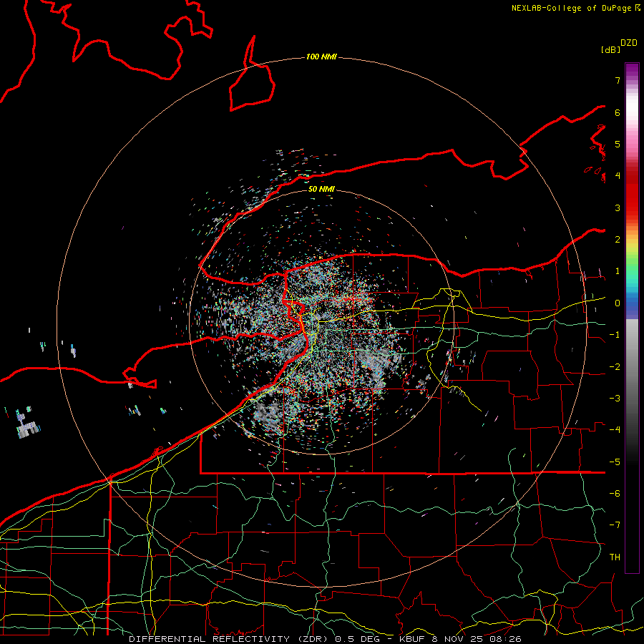Click the 100 NMI range ring label

tap(321, 57)
